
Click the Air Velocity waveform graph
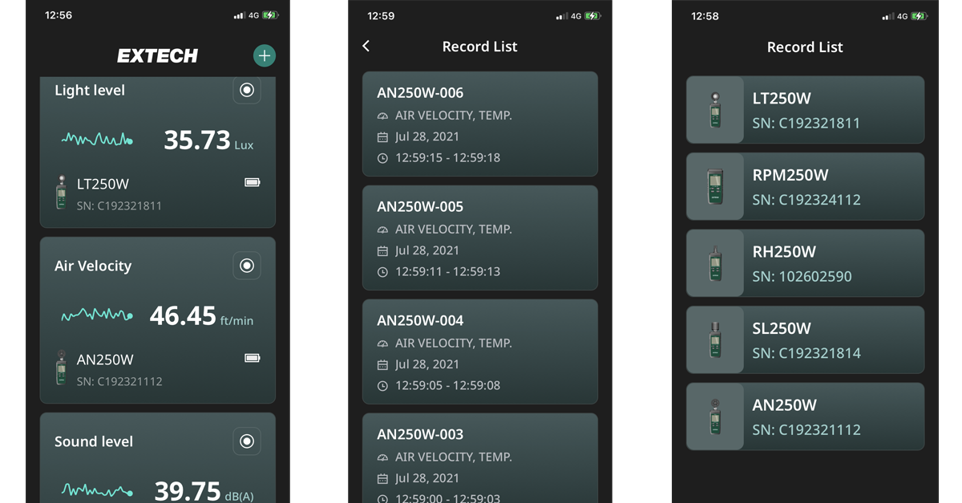click(x=97, y=316)
